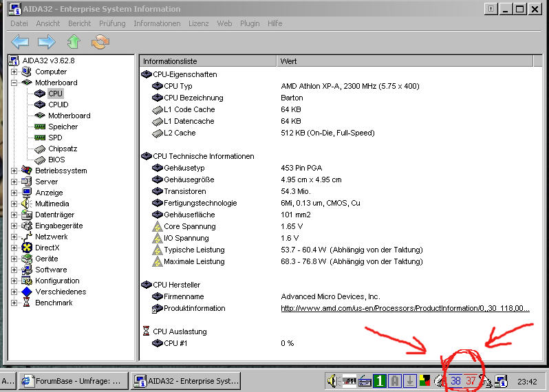Expand the Computer node
549x392 pixels.
14,72
